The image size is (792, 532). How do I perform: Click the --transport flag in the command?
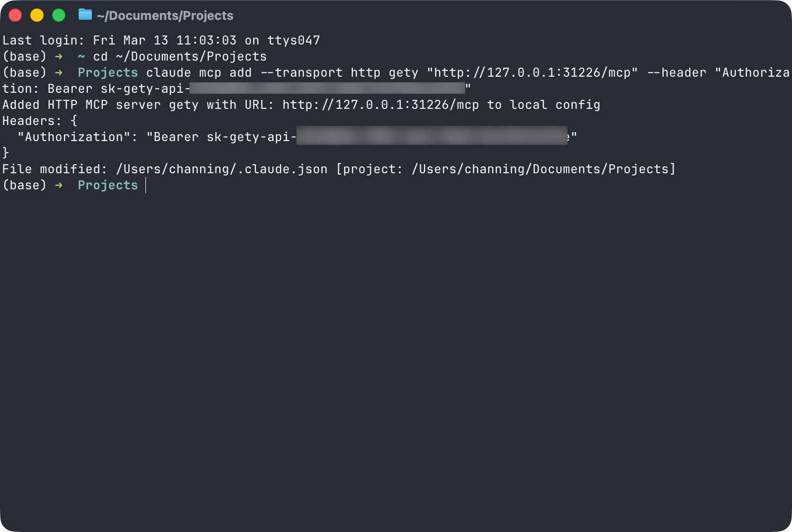point(301,72)
